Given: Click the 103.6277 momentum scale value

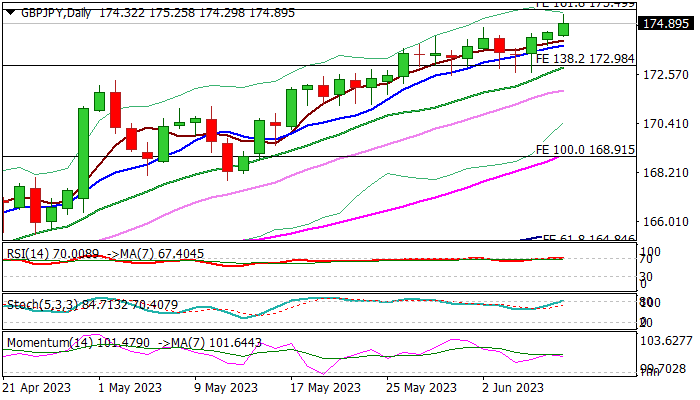Looking at the screenshot, I should pos(666,341).
